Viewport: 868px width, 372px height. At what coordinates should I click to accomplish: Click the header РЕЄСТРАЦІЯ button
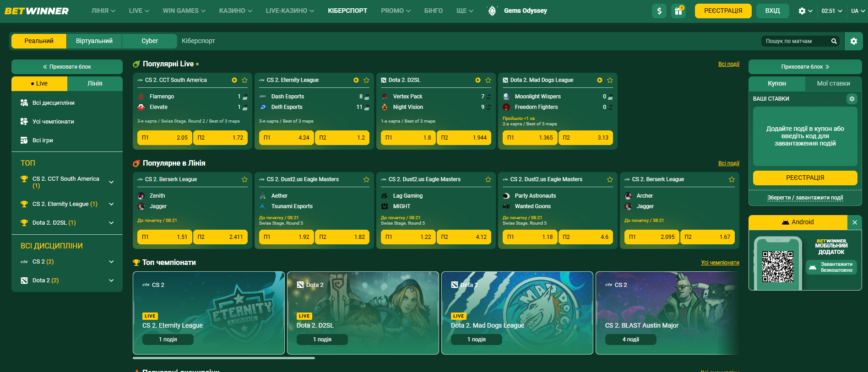coord(723,11)
